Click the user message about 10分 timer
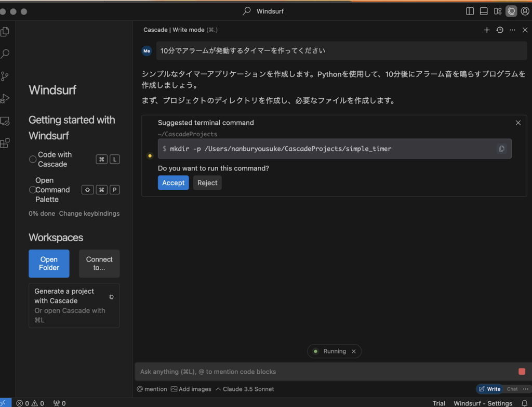 click(x=341, y=51)
